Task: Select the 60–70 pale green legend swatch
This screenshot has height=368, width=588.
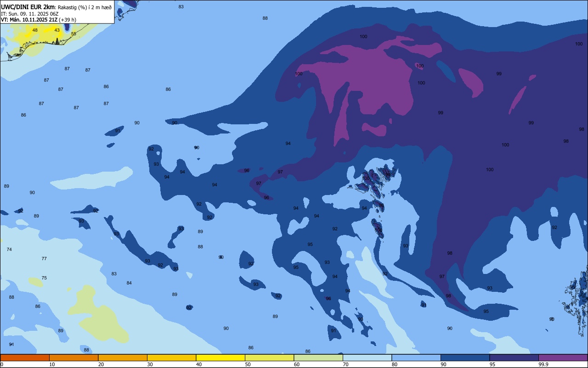Action: click(x=318, y=357)
